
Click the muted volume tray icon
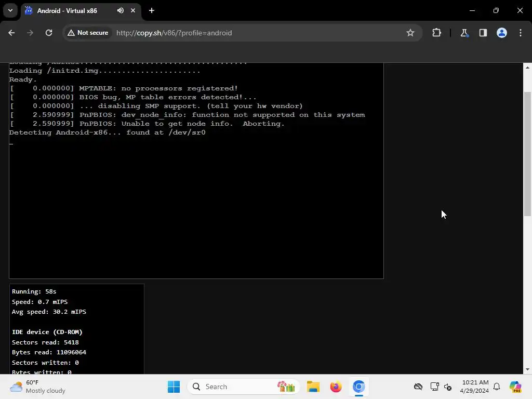pos(448,387)
